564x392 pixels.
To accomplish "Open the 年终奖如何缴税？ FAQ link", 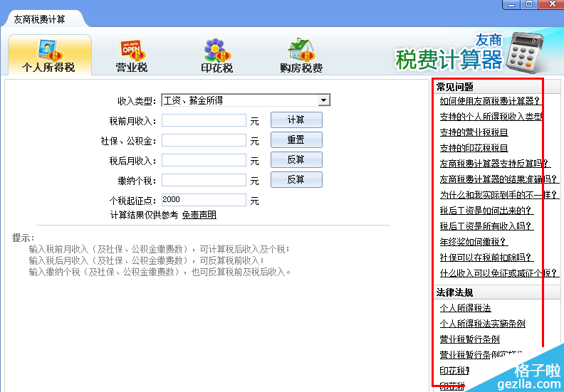I will point(474,242).
